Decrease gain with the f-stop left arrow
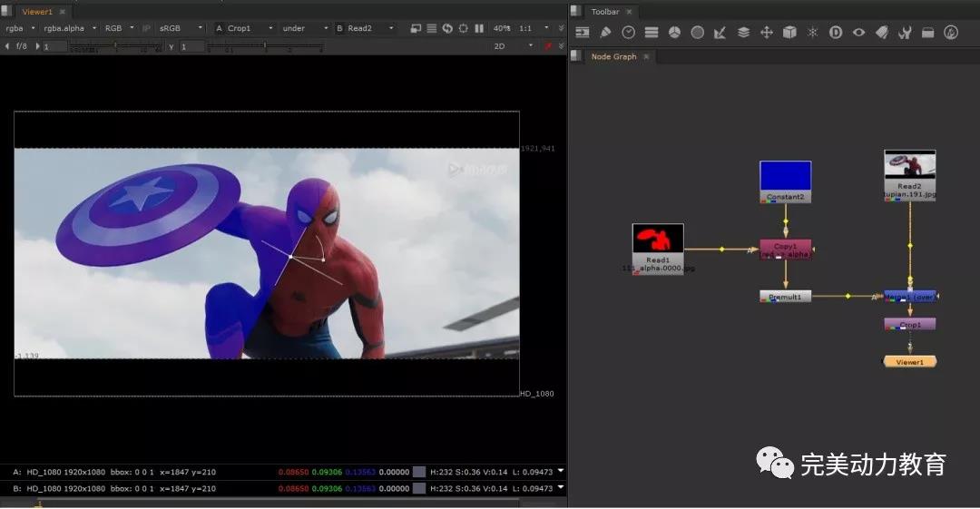Screen dimensions: 980x509 point(7,46)
